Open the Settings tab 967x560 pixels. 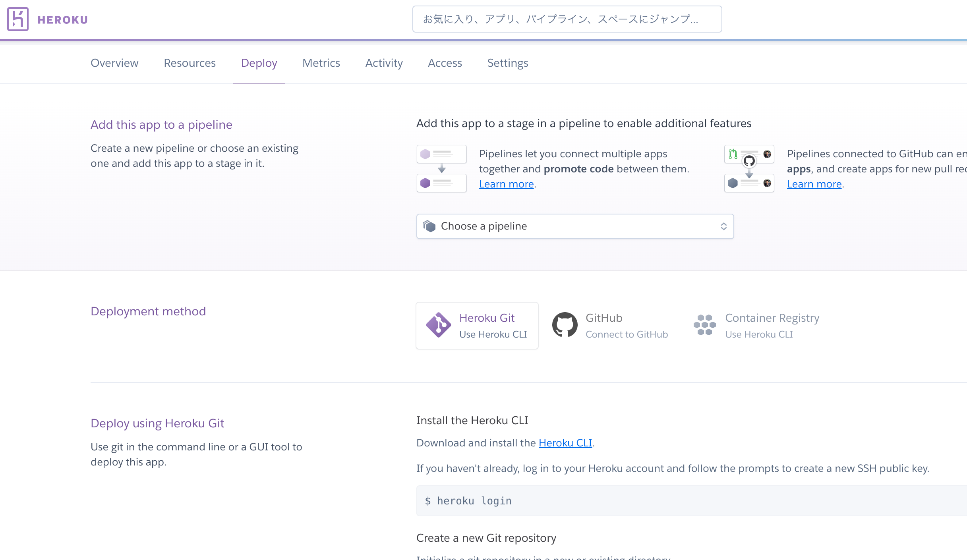tap(508, 63)
